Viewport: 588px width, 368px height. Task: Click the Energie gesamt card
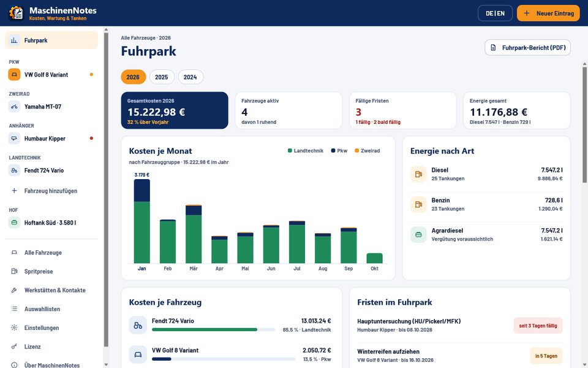517,110
